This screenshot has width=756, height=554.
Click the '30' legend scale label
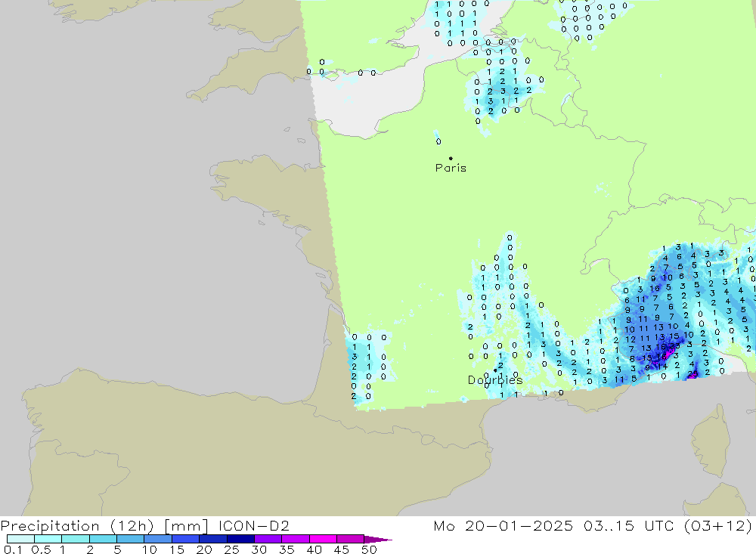pos(259,549)
